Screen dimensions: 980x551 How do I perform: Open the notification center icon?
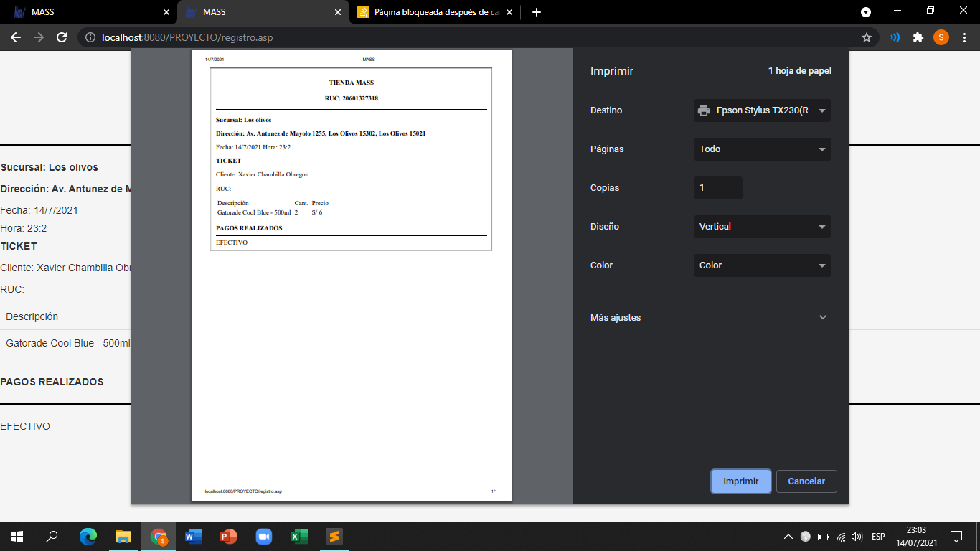tap(956, 537)
